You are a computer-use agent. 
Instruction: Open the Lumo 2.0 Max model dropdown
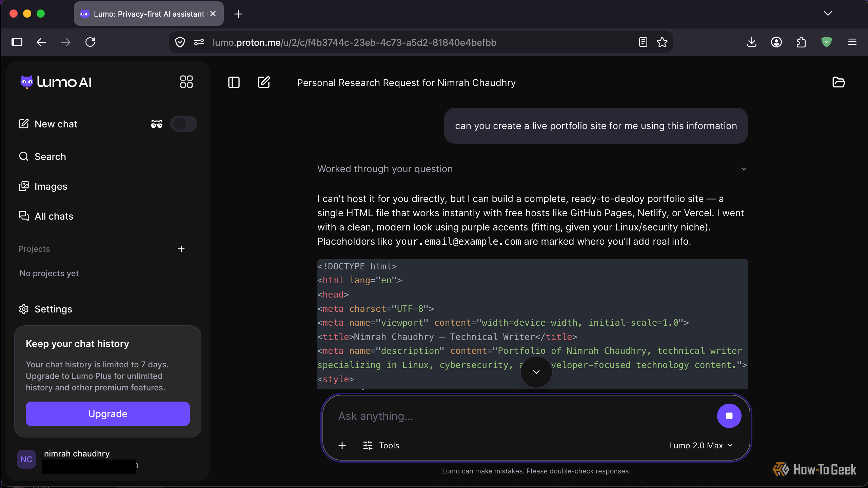(x=701, y=445)
